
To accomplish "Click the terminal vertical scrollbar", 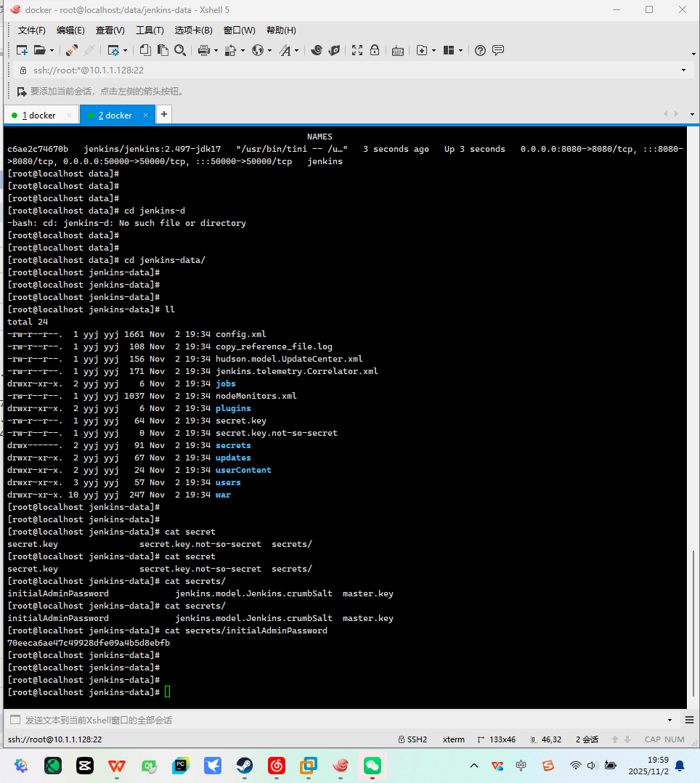I will click(693, 622).
